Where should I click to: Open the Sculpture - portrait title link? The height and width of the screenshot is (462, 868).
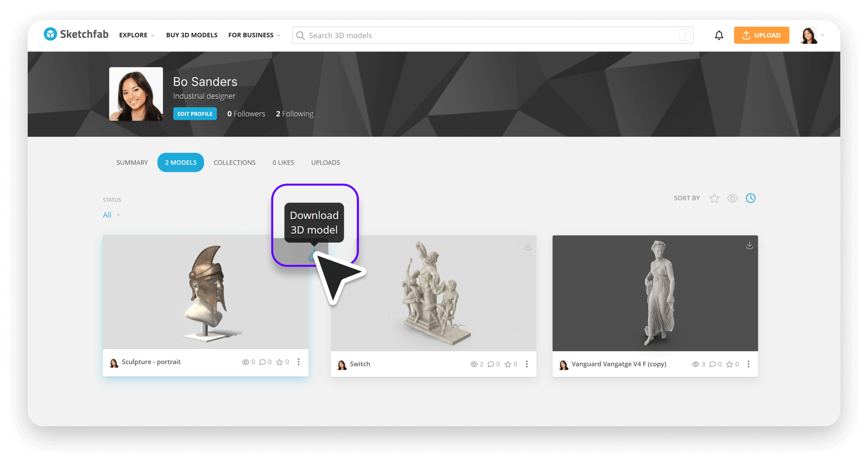pyautogui.click(x=151, y=362)
